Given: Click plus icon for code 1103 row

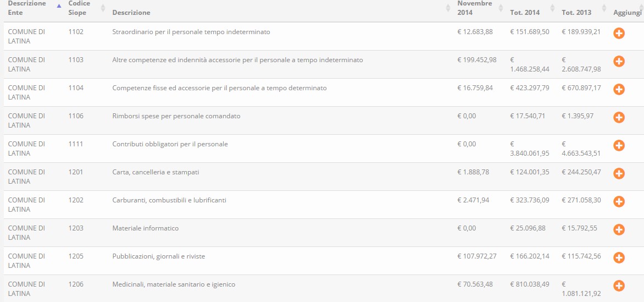Looking at the screenshot, I should pyautogui.click(x=619, y=61).
